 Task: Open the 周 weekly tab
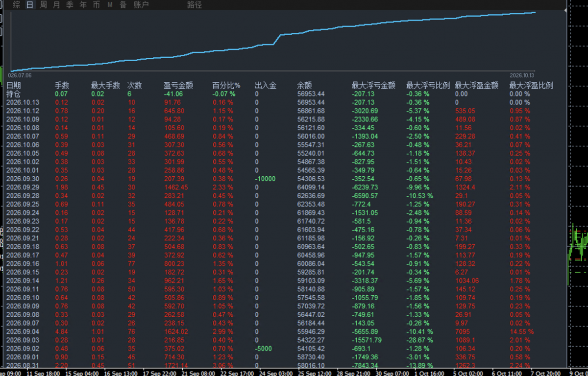[44, 5]
